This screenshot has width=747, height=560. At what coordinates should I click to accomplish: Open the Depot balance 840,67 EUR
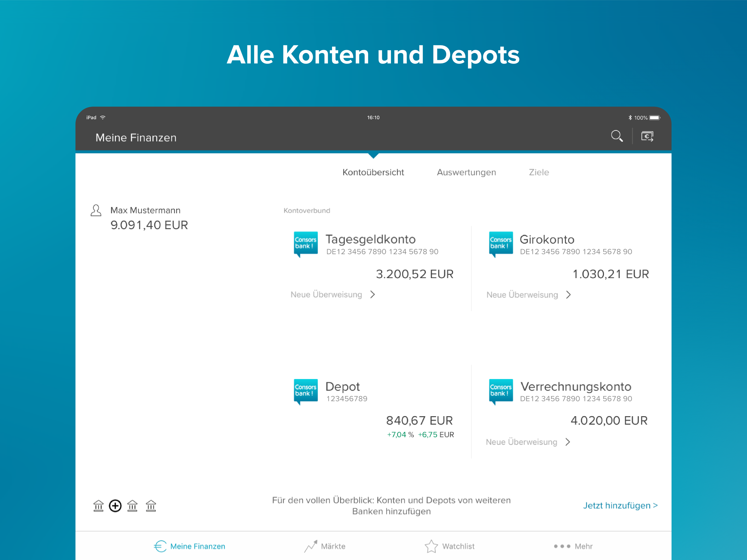pyautogui.click(x=419, y=421)
